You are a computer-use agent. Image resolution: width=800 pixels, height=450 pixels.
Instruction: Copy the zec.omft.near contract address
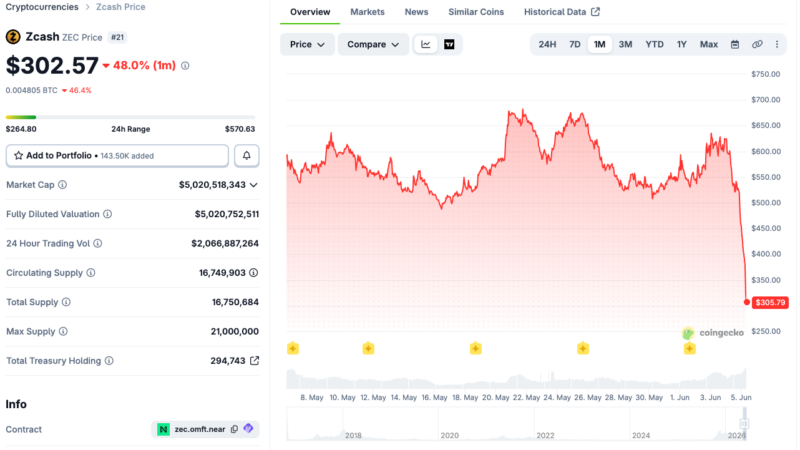coord(234,429)
